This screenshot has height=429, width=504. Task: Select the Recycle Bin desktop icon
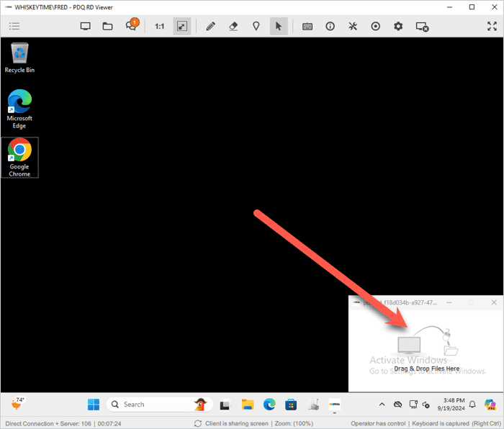(19, 58)
